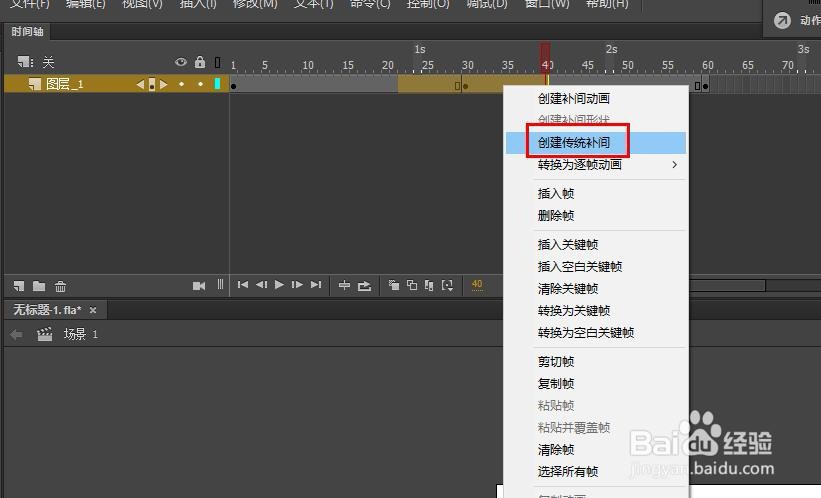Click the new folder icon
Screen dimensions: 821x498
tap(39, 286)
